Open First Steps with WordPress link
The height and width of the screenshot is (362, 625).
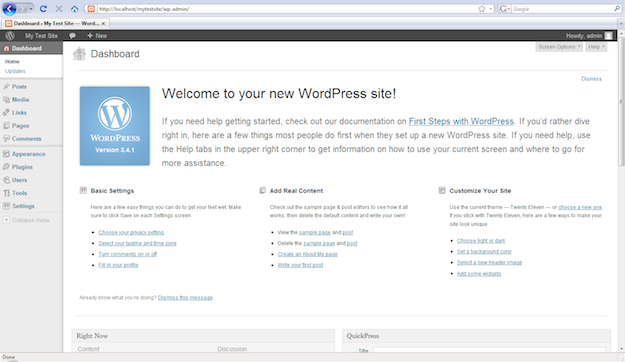point(461,121)
